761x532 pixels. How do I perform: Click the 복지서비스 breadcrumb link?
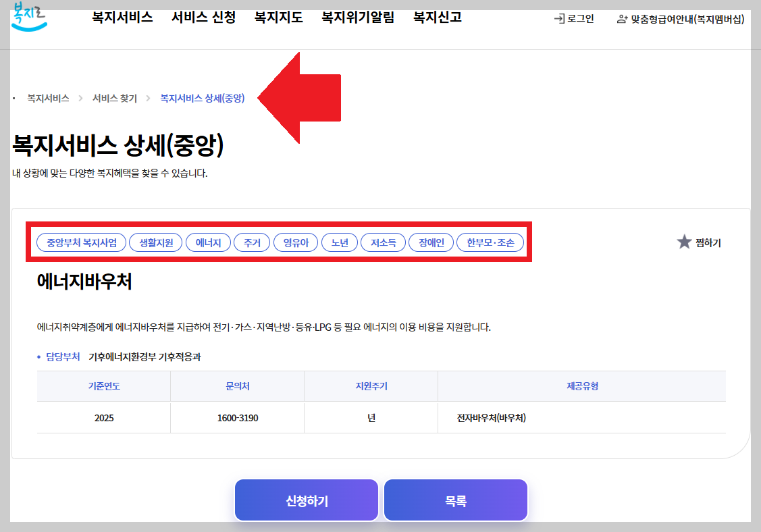pos(47,97)
